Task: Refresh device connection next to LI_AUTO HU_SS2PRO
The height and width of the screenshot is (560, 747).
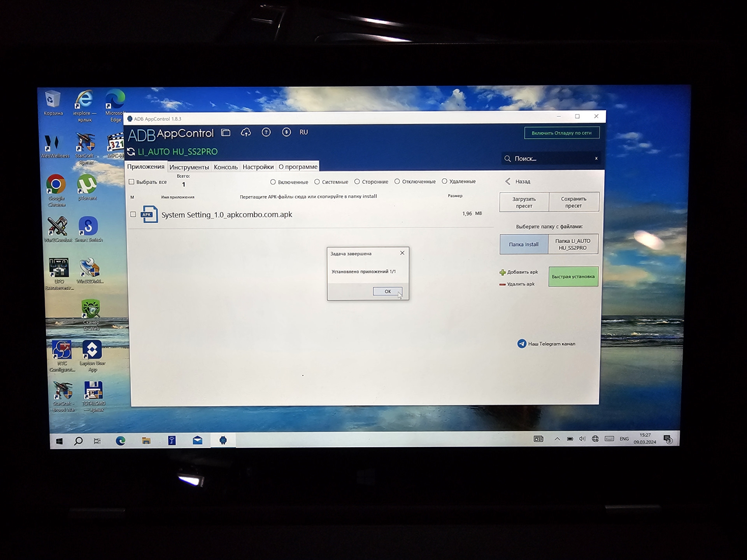Action: [131, 152]
